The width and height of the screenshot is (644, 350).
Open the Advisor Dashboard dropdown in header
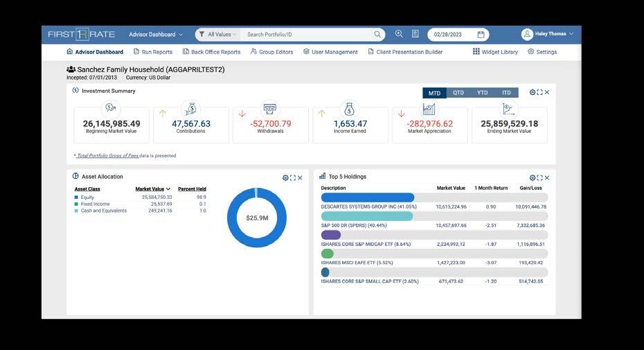(156, 35)
